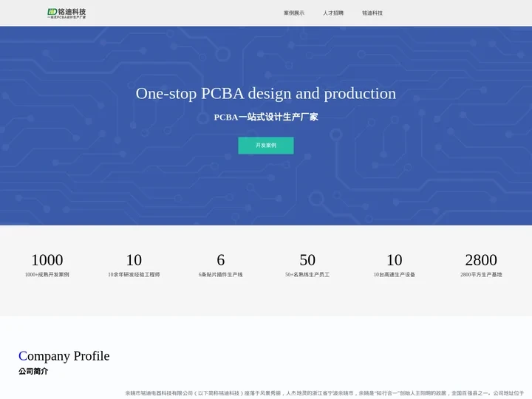Click the 公司简介 subheading
The width and height of the screenshot is (532, 399).
33,371
